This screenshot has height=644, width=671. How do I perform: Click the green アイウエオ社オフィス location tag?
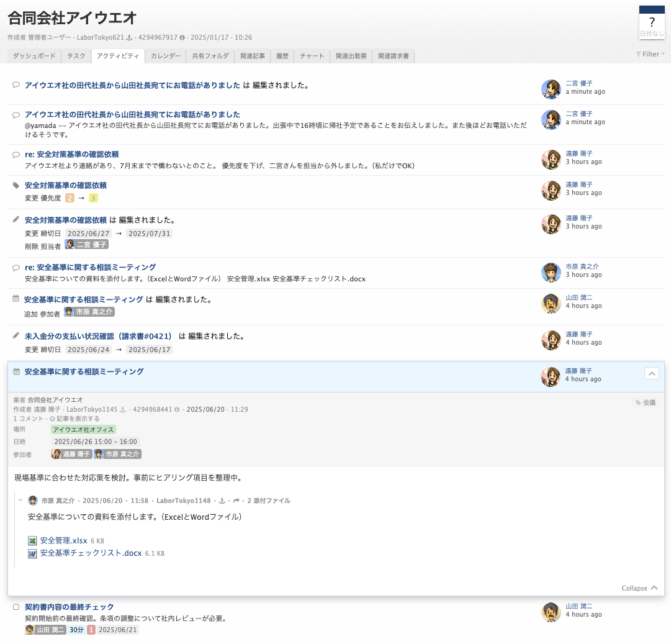click(x=83, y=429)
